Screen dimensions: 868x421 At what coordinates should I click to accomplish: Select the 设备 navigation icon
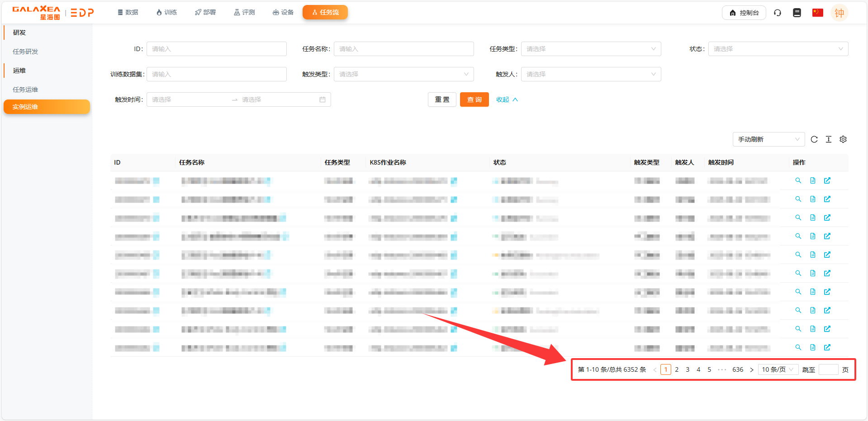(x=275, y=12)
